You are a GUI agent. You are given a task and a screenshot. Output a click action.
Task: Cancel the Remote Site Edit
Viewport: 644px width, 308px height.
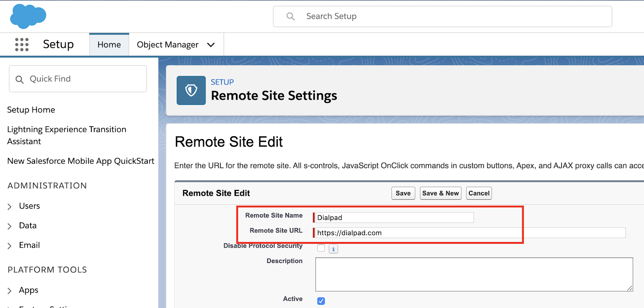[x=479, y=193]
